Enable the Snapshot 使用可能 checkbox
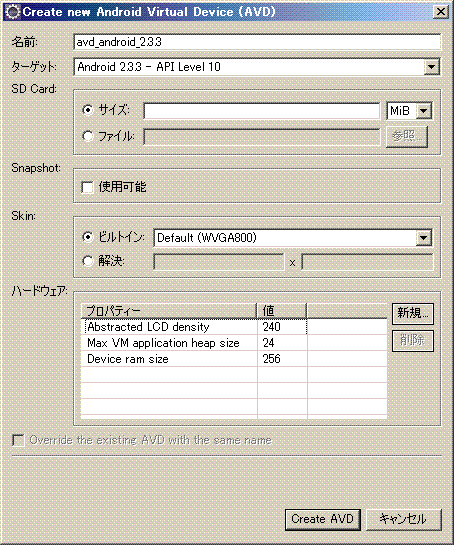 point(87,188)
